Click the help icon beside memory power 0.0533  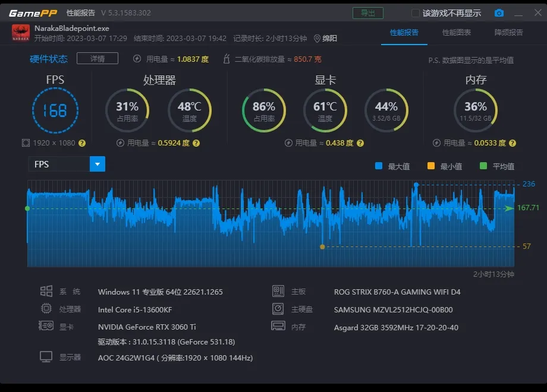(x=513, y=143)
